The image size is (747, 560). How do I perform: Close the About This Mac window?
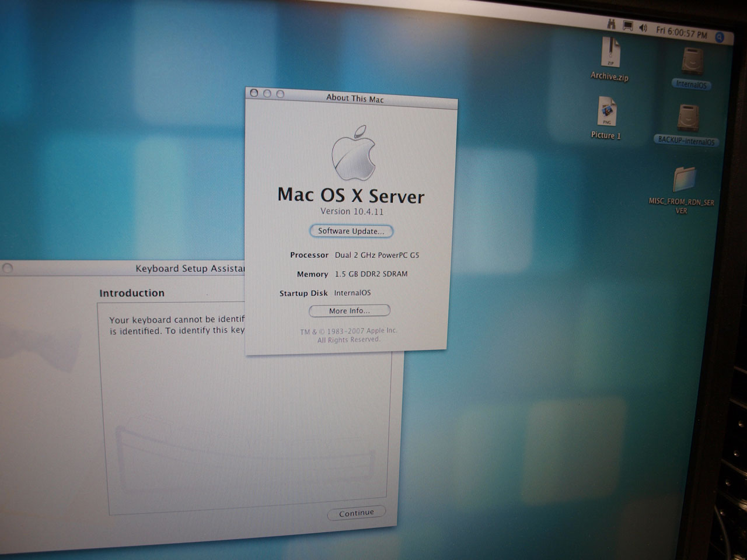click(254, 93)
